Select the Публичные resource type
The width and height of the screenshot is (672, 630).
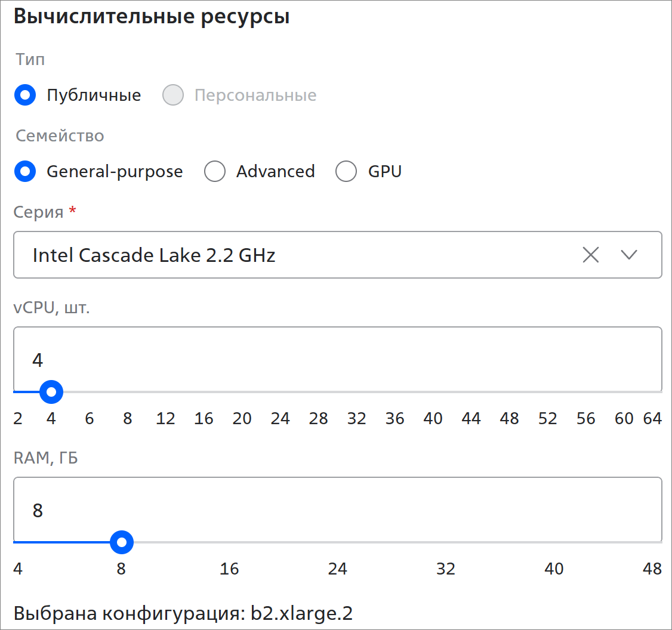click(x=25, y=95)
